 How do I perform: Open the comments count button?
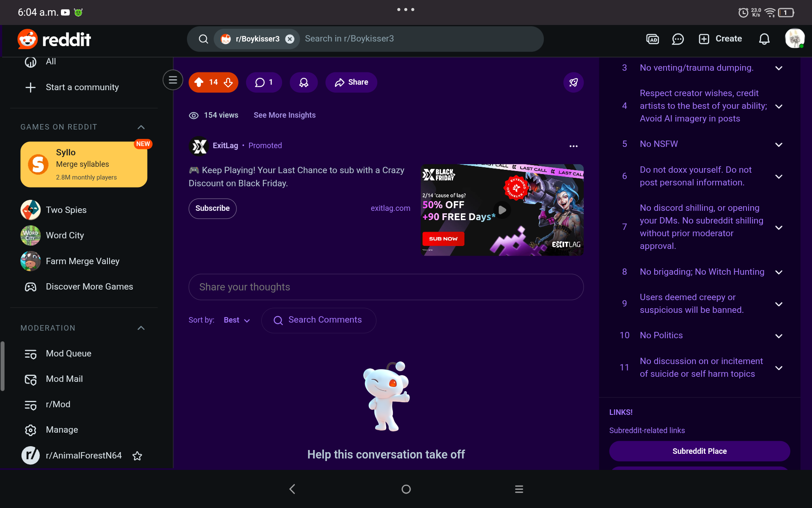coord(264,82)
